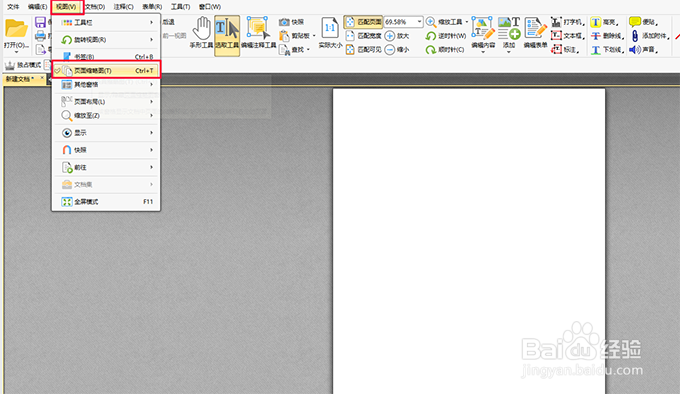Click the Clipboard icon (剪贴板)

pos(284,36)
